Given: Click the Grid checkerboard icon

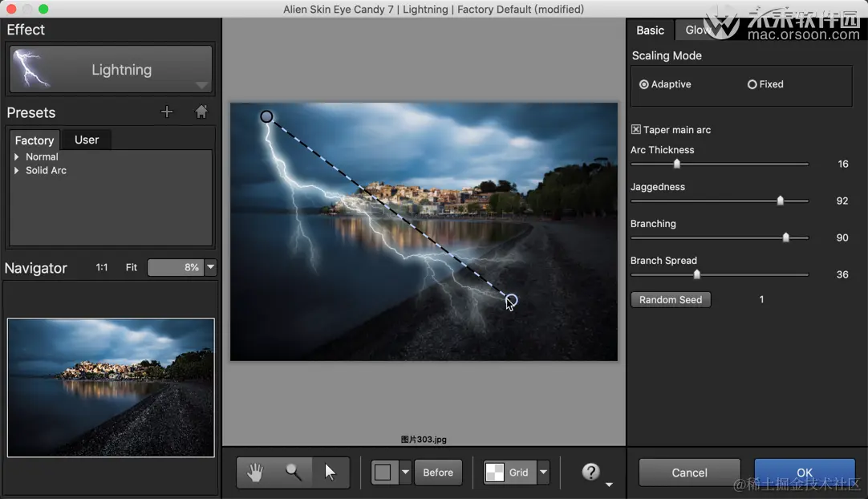Looking at the screenshot, I should 494,473.
